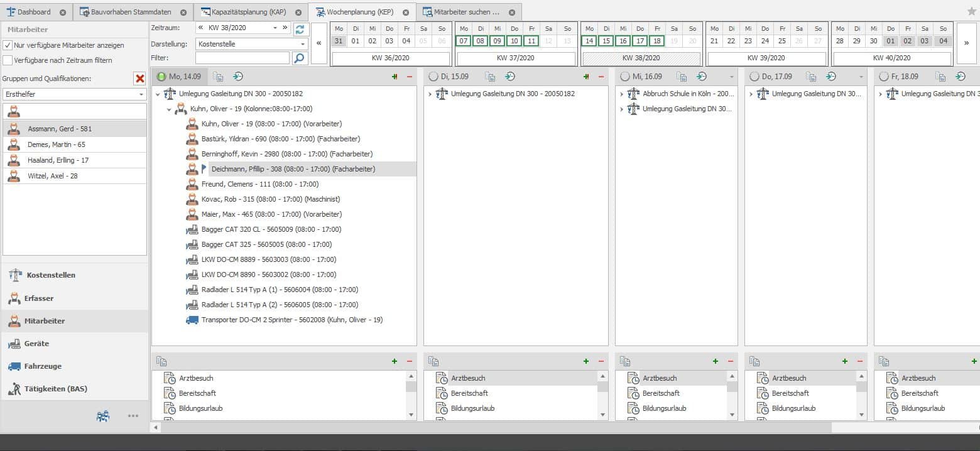This screenshot has width=980, height=451.
Task: Enable 'Verfügbare nach Zeitraum filtern' checkbox
Action: pos(8,60)
